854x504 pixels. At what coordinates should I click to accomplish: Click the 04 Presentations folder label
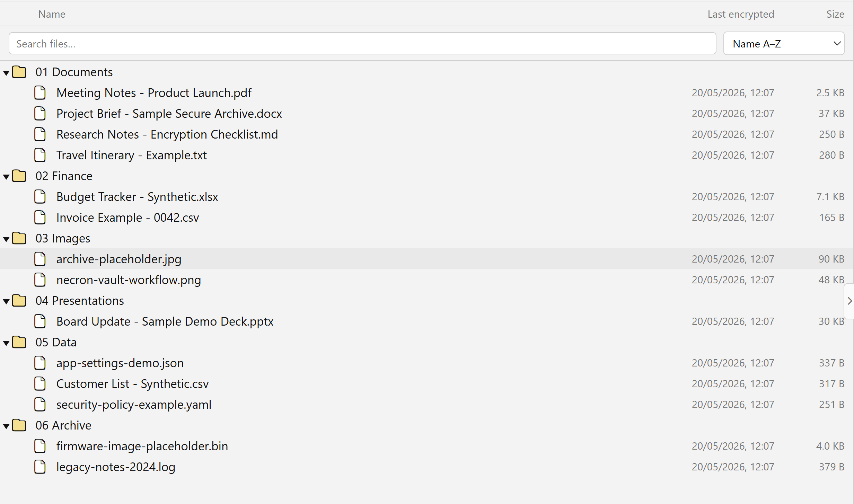tap(79, 301)
